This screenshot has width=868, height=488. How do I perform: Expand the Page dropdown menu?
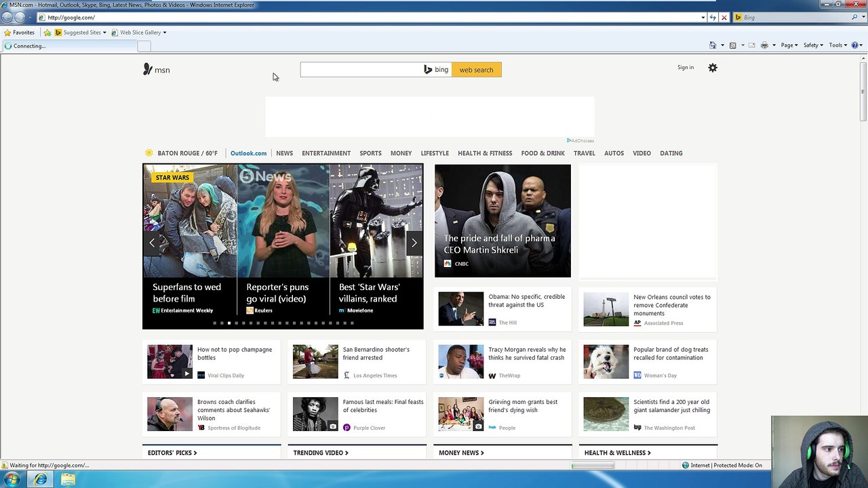click(x=789, y=45)
